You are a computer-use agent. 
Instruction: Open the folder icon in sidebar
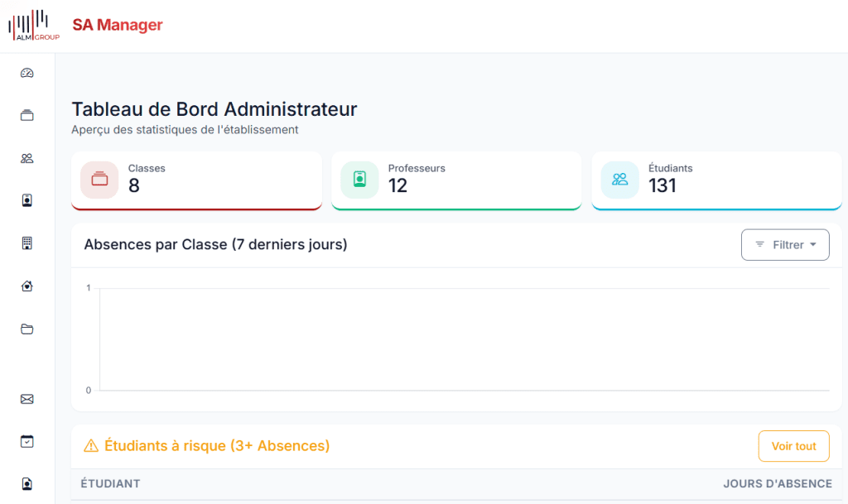pyautogui.click(x=27, y=329)
